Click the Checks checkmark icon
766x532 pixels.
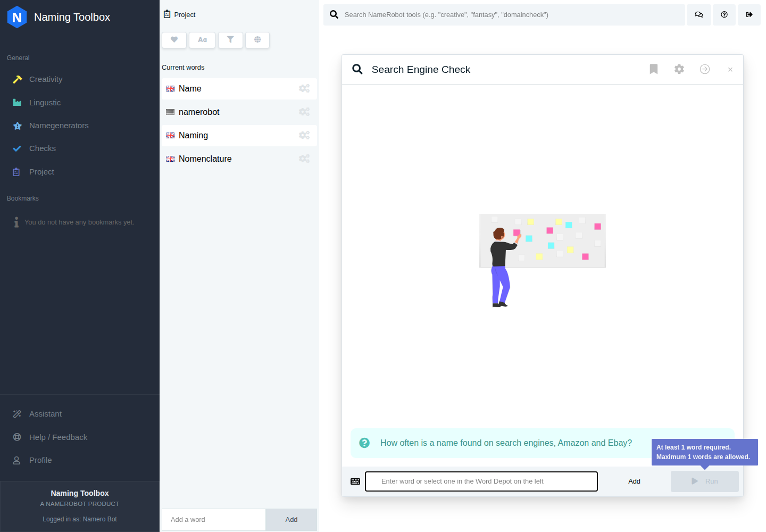pyautogui.click(x=17, y=148)
